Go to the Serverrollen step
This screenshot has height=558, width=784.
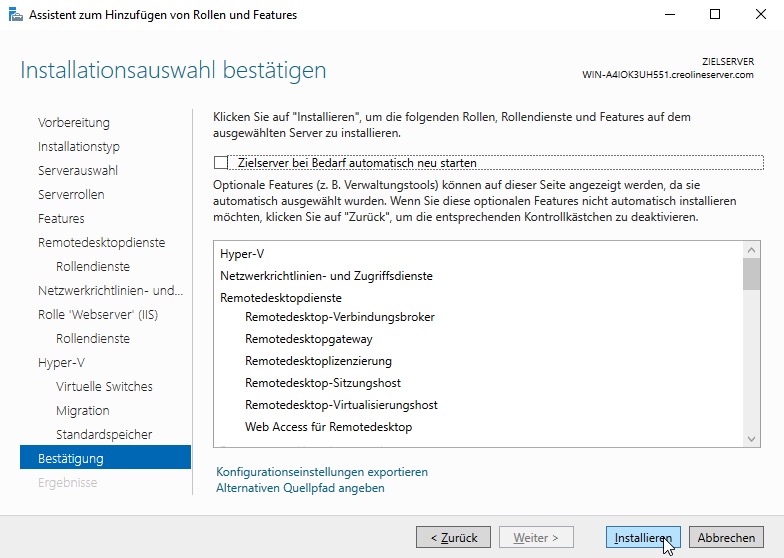(71, 194)
